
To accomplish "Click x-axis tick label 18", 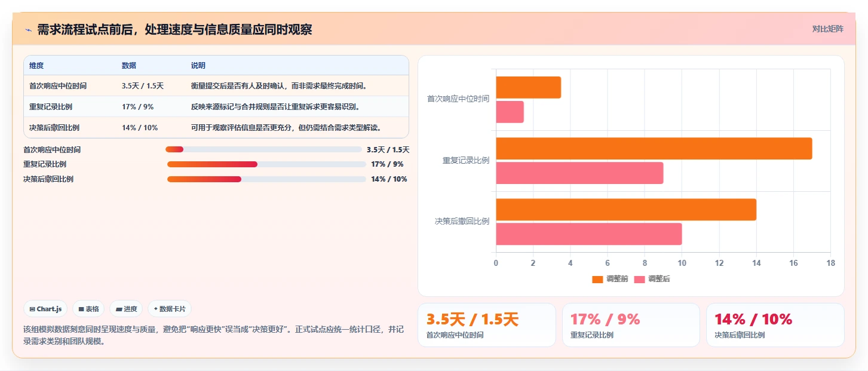I will (x=830, y=263).
